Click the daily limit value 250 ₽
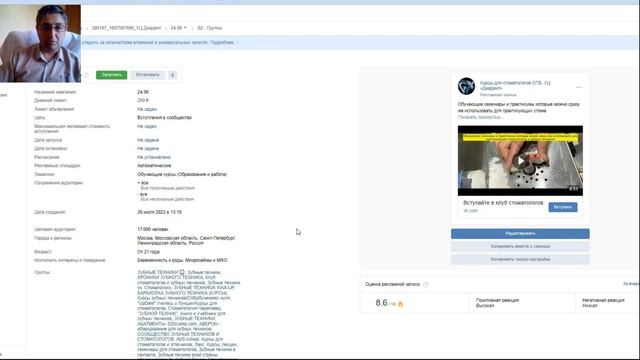640x360 pixels. pos(143,100)
